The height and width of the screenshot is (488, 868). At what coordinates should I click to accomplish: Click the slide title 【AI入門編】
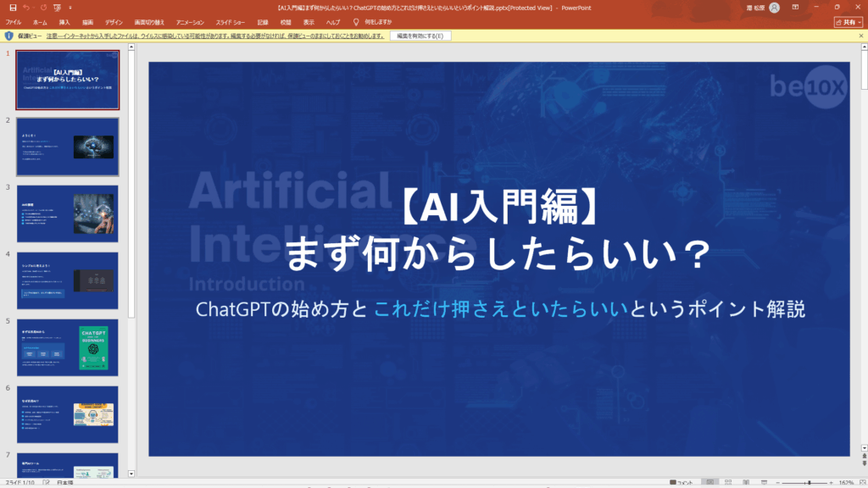(498, 207)
